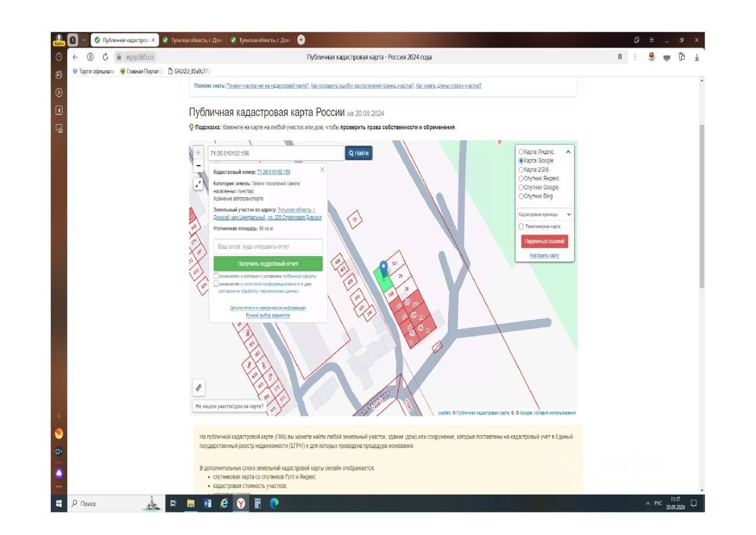This screenshot has width=756, height=535.
Task: Select Карта Яндекс map layer
Action: (536, 152)
